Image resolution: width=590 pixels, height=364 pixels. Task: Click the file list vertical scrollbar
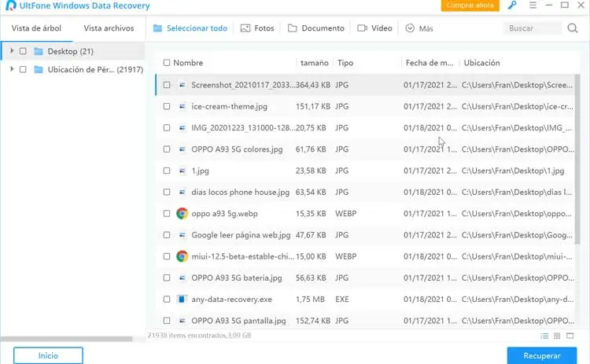(x=577, y=159)
